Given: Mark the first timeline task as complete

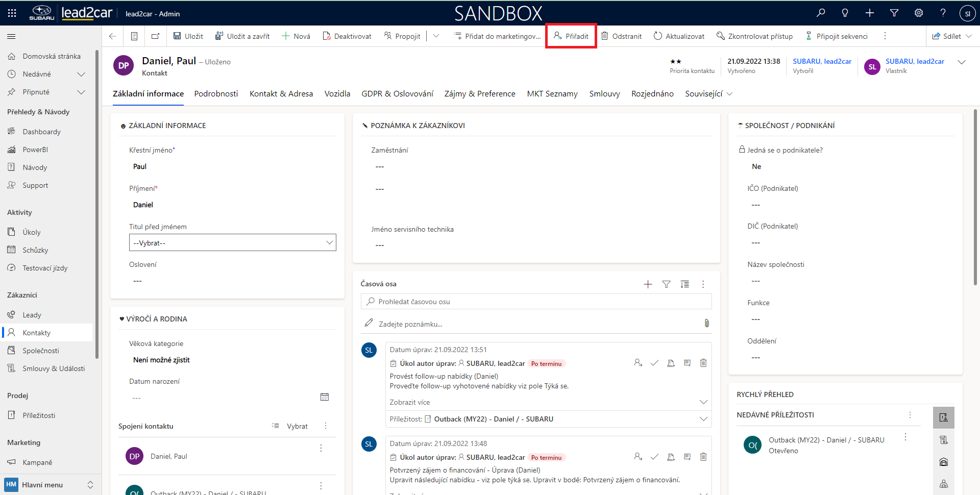Looking at the screenshot, I should click(x=654, y=363).
